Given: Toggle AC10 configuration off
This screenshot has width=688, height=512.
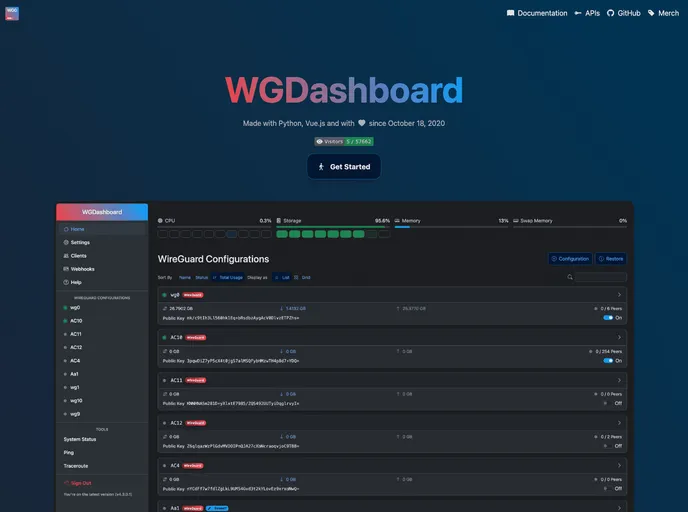Looking at the screenshot, I should (x=608, y=361).
